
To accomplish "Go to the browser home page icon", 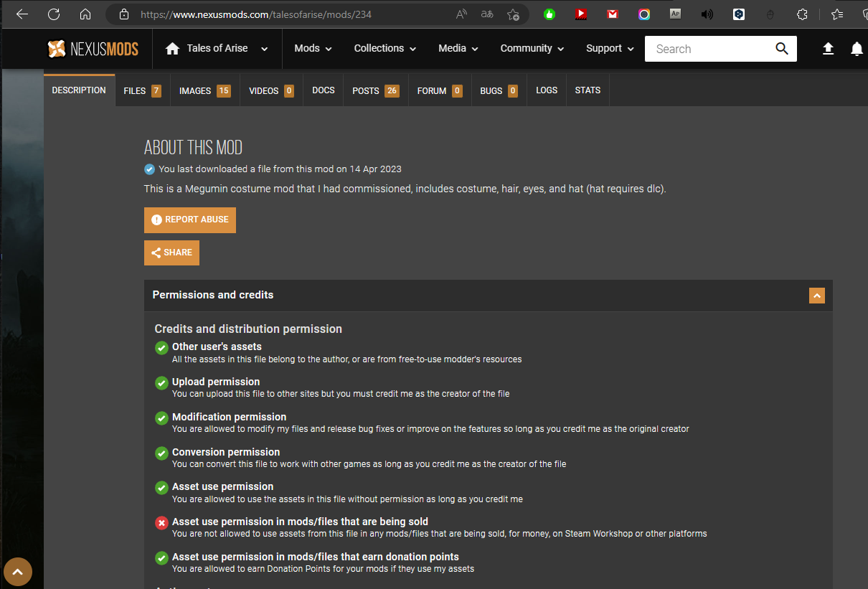I will click(85, 14).
